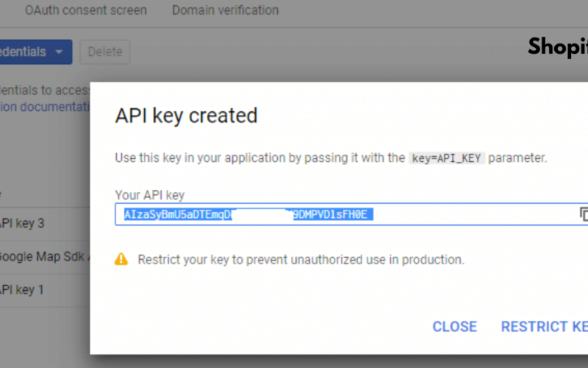Copy the API key with the copy icon

tap(584, 214)
